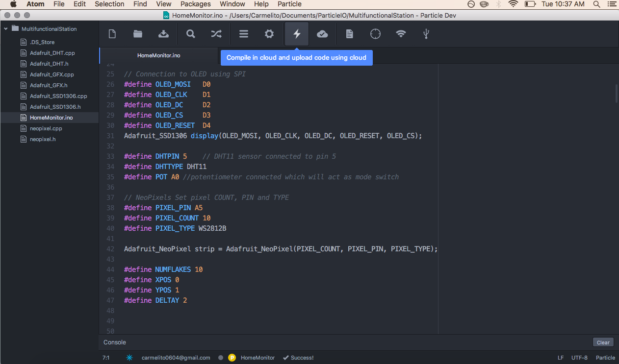Open settings with the gear icon
The height and width of the screenshot is (364, 619).
269,34
